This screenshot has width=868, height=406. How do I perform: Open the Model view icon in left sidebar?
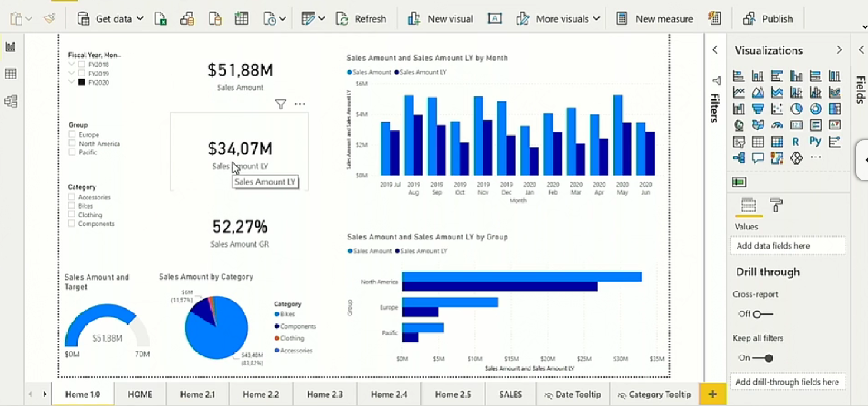point(9,100)
